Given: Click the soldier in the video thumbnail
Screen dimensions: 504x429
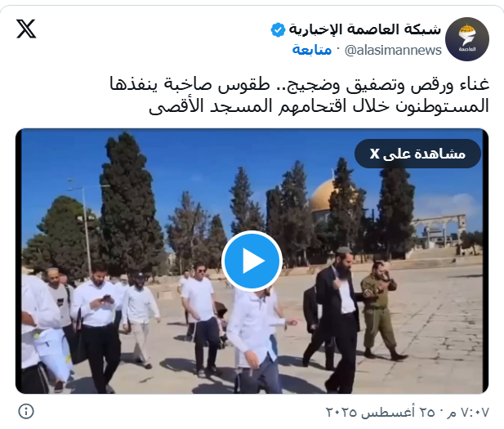Looking at the screenshot, I should [x=380, y=311].
